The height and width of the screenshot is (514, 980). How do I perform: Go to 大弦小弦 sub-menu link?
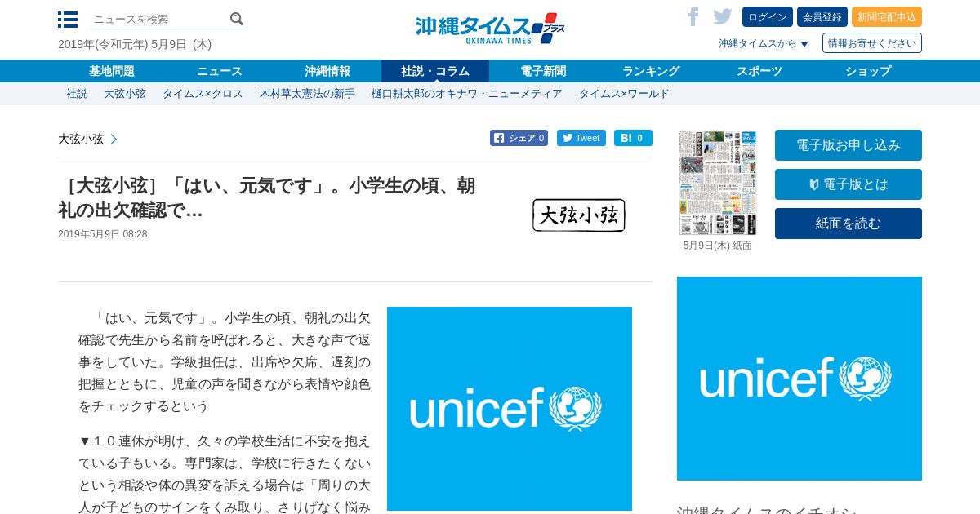(125, 94)
